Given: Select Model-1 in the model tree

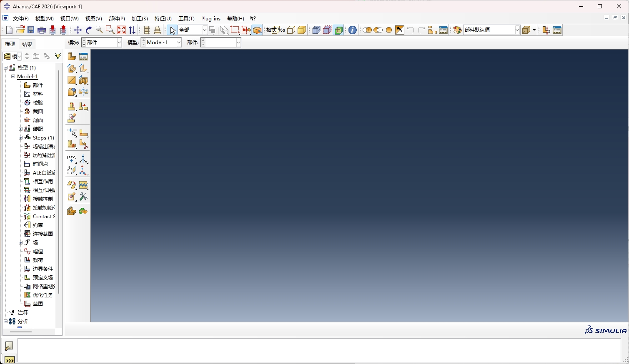Looking at the screenshot, I should pos(28,76).
